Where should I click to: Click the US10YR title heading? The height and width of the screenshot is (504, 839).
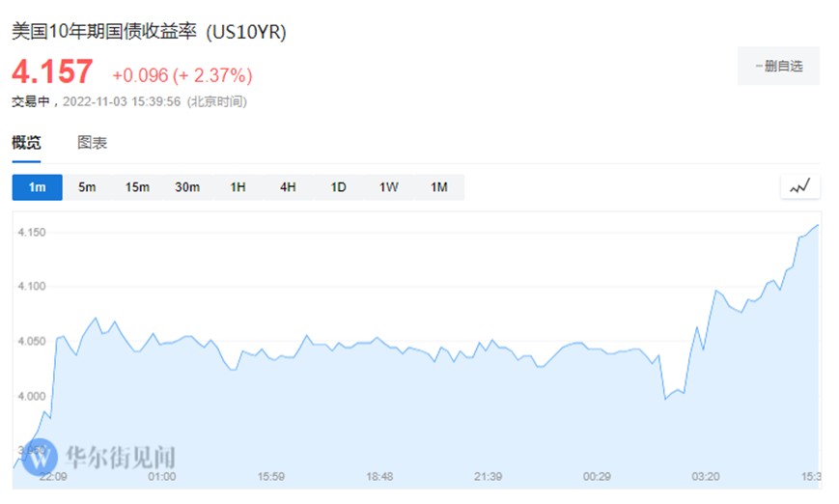(x=149, y=32)
